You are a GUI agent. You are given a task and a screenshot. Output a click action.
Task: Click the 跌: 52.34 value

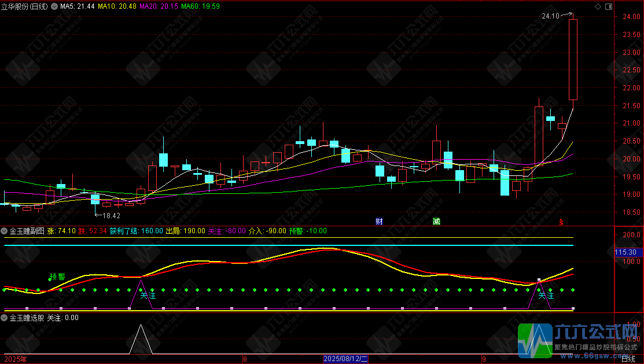coord(93,231)
